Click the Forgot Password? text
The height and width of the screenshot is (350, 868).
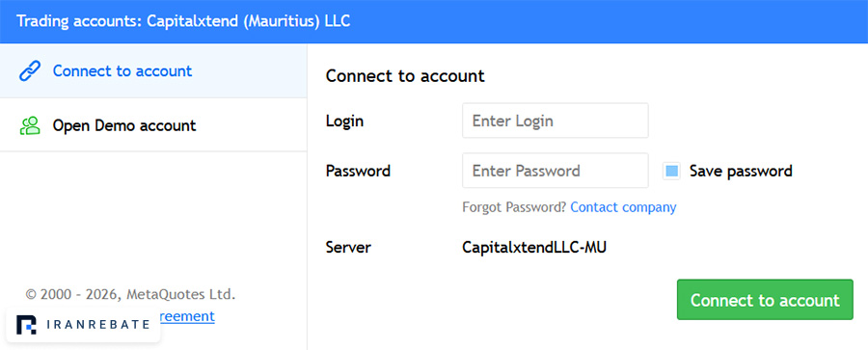coord(514,207)
